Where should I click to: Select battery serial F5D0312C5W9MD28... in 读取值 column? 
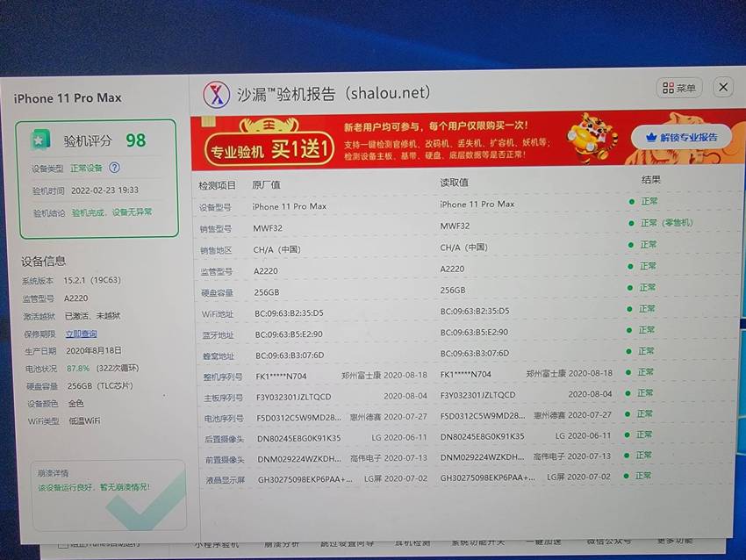[x=483, y=415]
